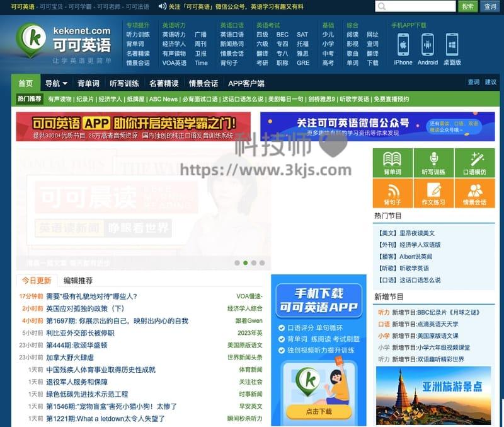Screen dimensions: 504x427
Task: Click the 情景会话 people icon tile
Action: (475, 193)
